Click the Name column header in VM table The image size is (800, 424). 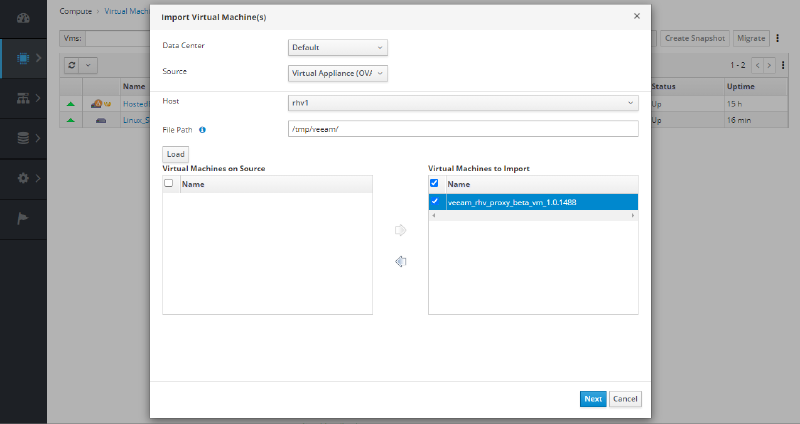pos(134,87)
